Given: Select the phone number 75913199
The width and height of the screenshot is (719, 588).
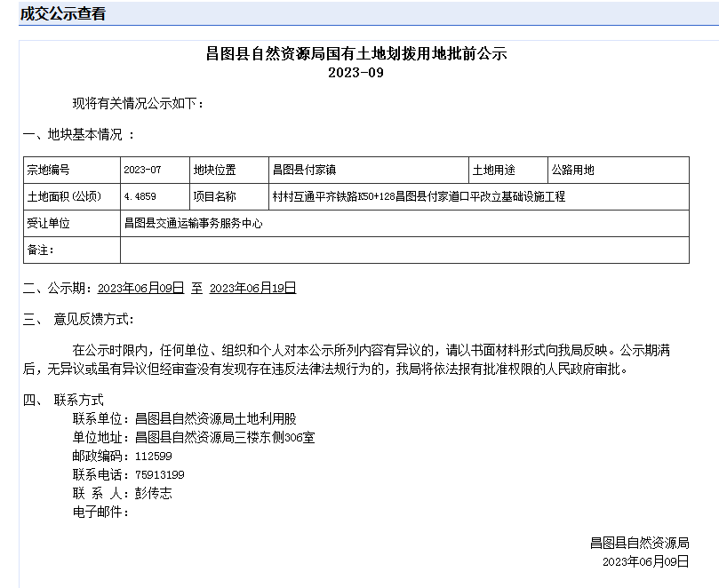Looking at the screenshot, I should coord(160,475).
